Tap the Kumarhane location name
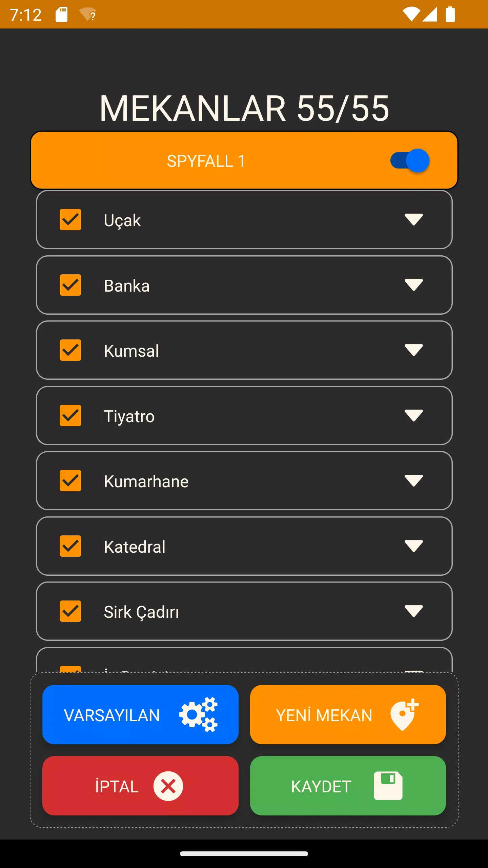 pyautogui.click(x=146, y=481)
